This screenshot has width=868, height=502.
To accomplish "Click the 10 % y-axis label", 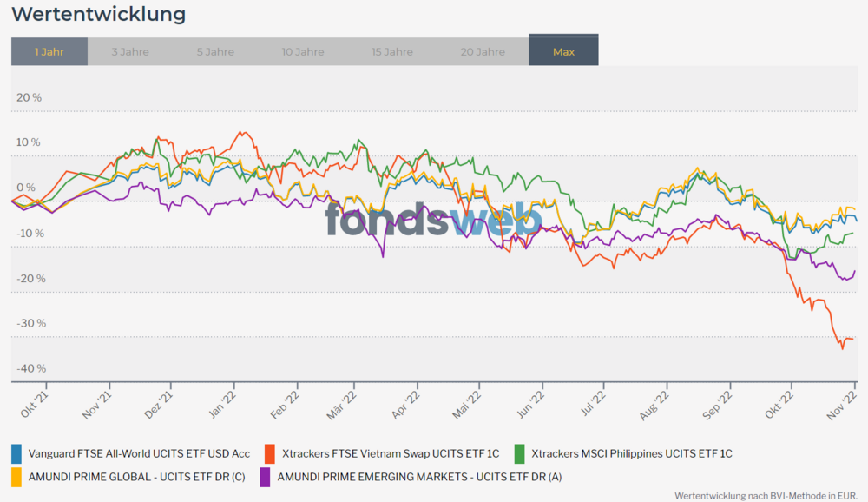I will tap(29, 142).
